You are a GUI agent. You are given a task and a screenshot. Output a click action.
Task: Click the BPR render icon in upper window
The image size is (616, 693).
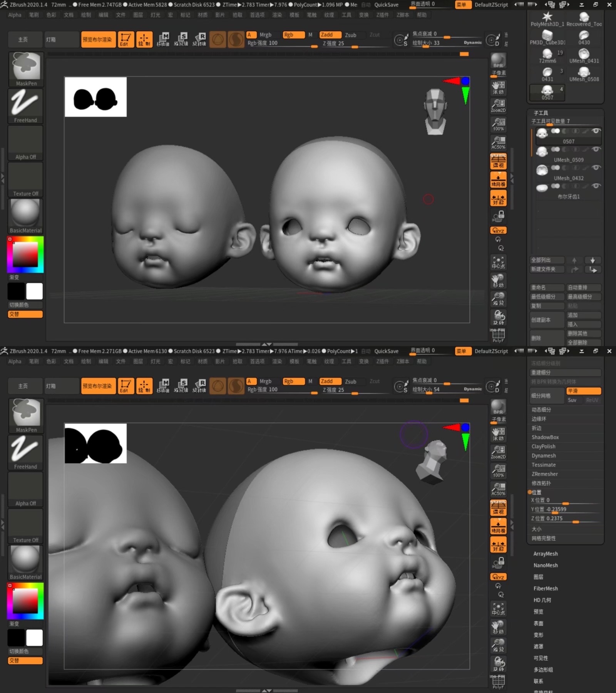tap(498, 61)
